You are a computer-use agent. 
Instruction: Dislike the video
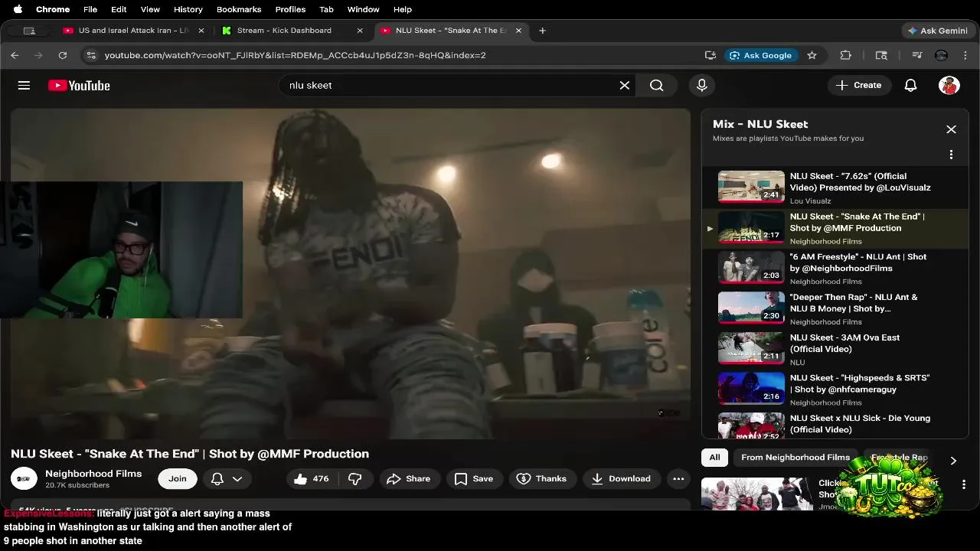click(355, 478)
